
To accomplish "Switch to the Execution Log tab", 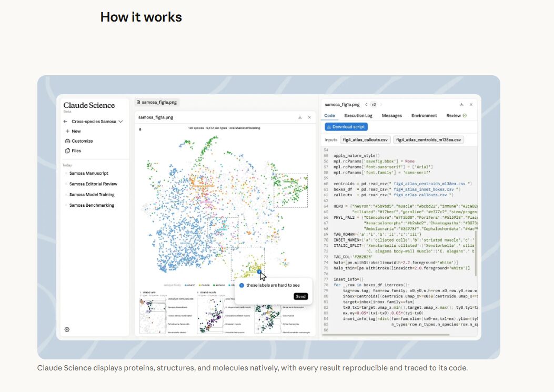I will pos(358,116).
